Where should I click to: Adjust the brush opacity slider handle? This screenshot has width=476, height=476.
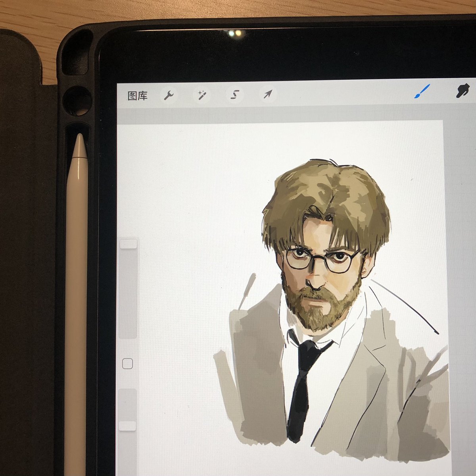tap(127, 426)
